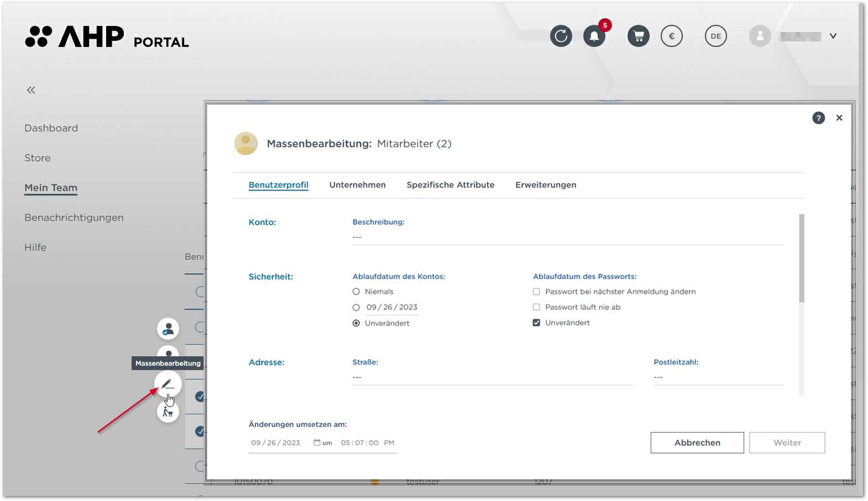Uncheck Unverändert password checkbox
868x501 pixels.
coord(536,323)
